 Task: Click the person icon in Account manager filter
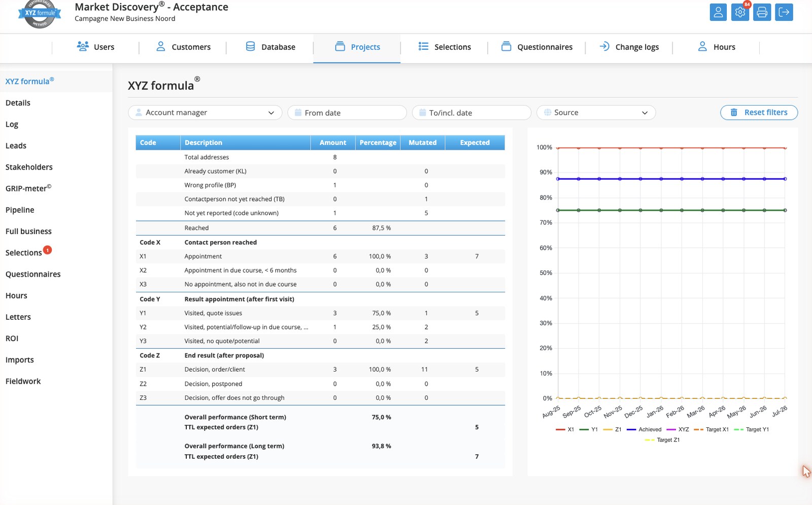coord(139,112)
